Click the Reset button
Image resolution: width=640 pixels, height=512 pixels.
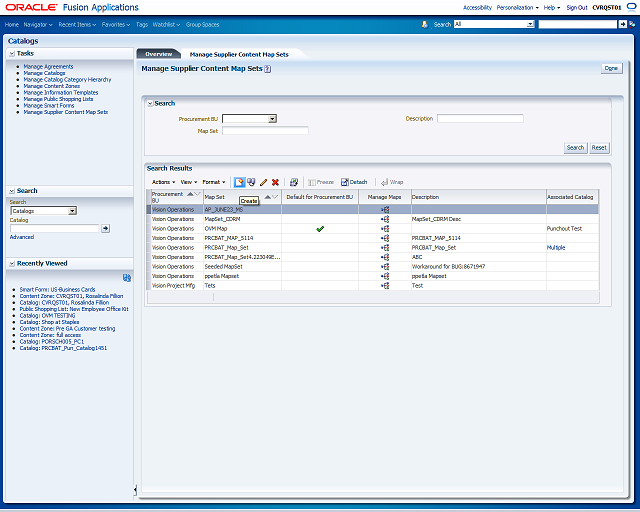[599, 148]
